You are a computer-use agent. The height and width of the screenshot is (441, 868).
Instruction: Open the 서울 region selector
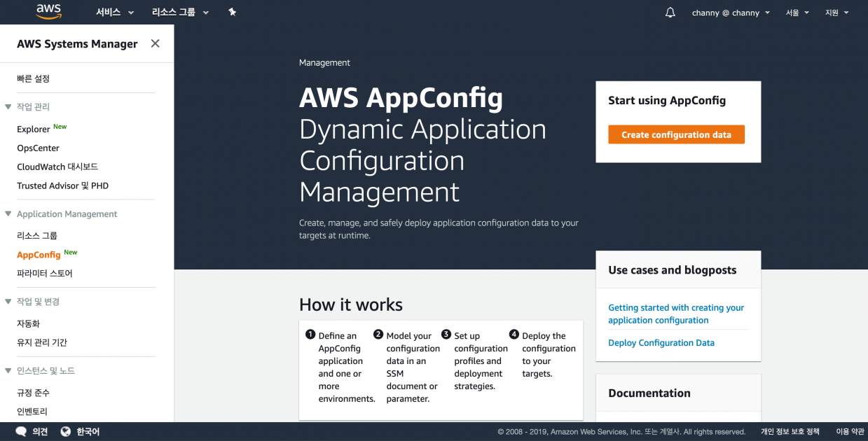(797, 13)
